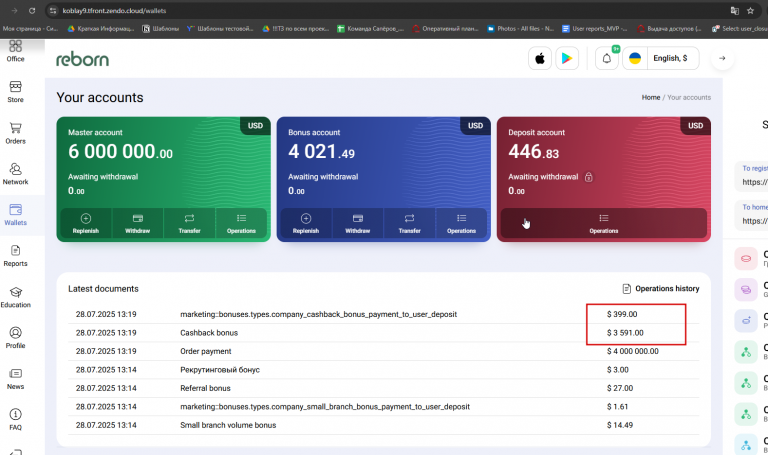Open Education in the sidebar
This screenshot has width=768, height=455.
coord(15,297)
